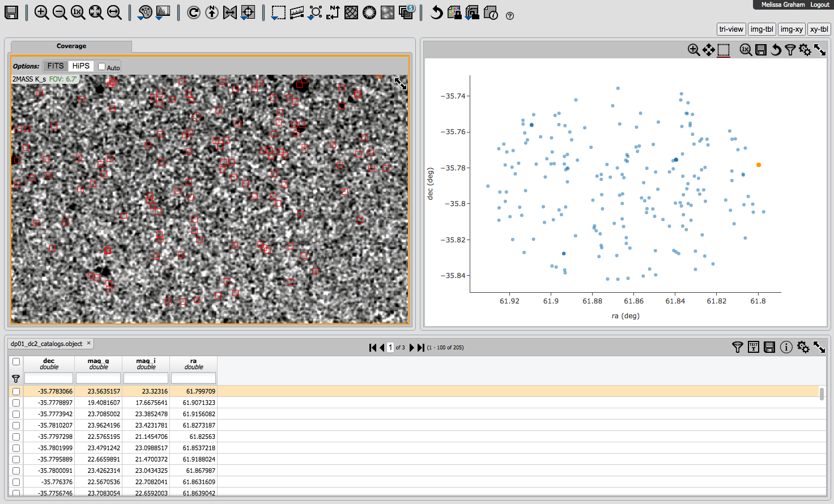Expand the table panel to full screen

[819, 347]
